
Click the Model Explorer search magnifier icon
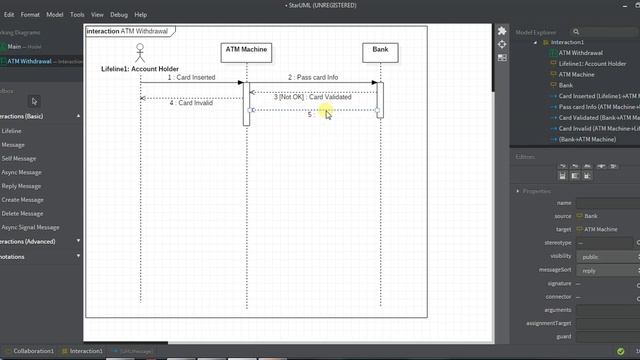(x=576, y=32)
